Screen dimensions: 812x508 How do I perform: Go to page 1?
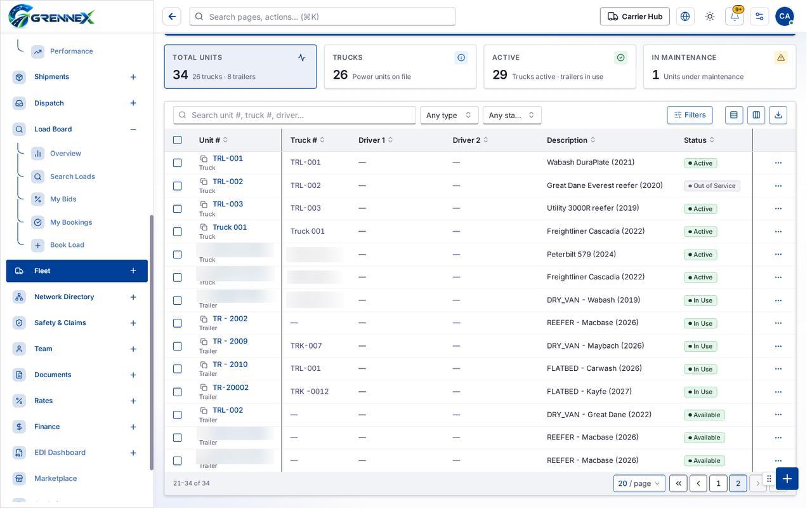click(x=718, y=484)
